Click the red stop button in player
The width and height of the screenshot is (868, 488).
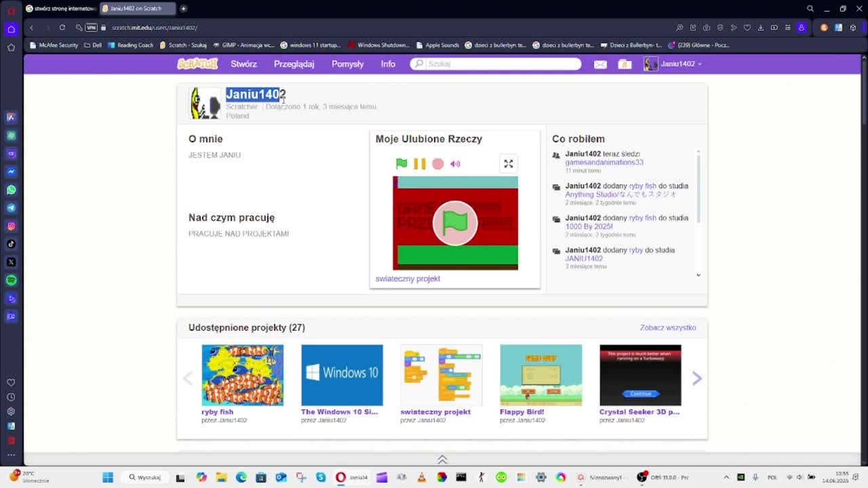tap(438, 163)
